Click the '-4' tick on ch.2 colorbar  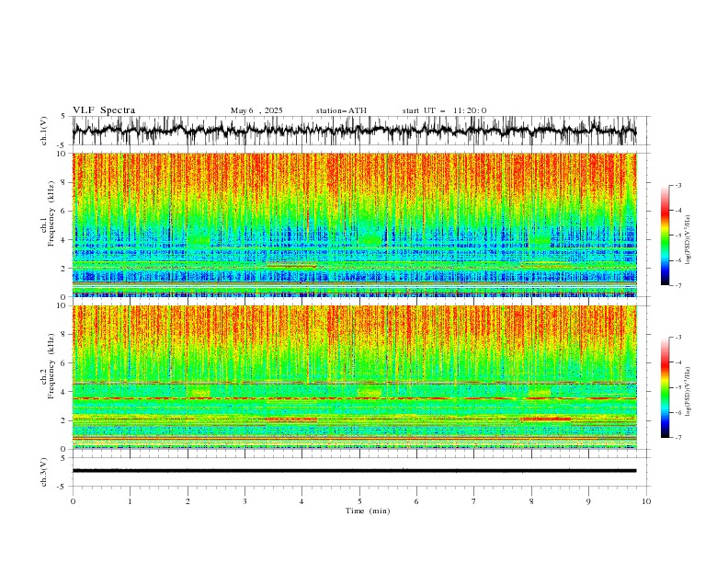point(677,362)
